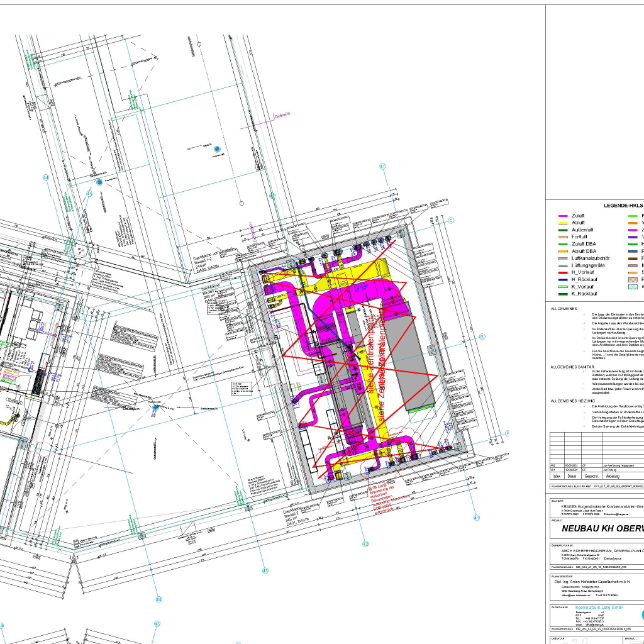Click the blue H_Rücklauf legend swatch

click(563, 279)
